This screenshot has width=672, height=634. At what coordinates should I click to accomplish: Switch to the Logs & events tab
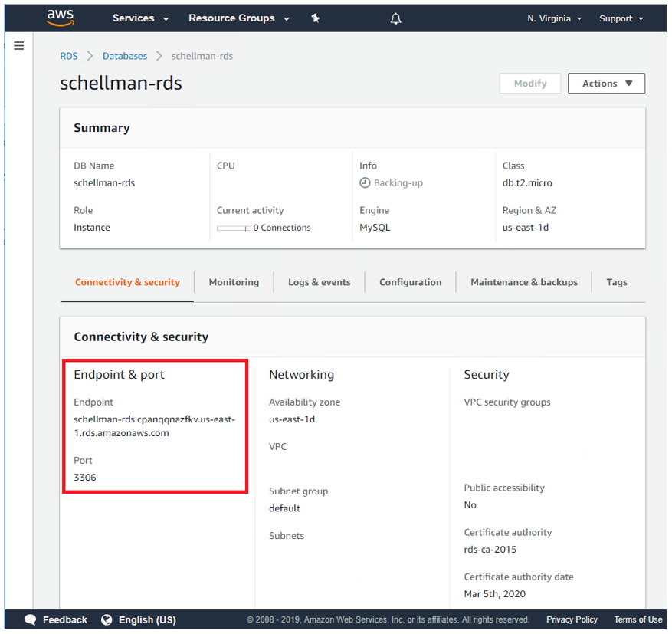coord(320,282)
